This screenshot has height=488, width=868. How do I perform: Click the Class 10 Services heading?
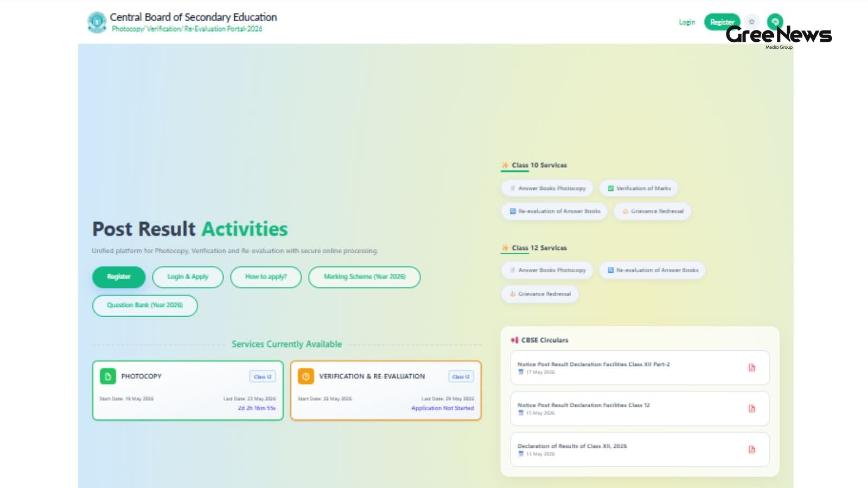[539, 165]
